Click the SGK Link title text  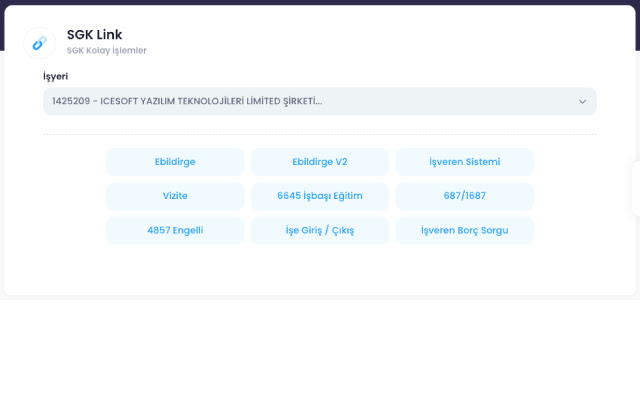tap(94, 35)
